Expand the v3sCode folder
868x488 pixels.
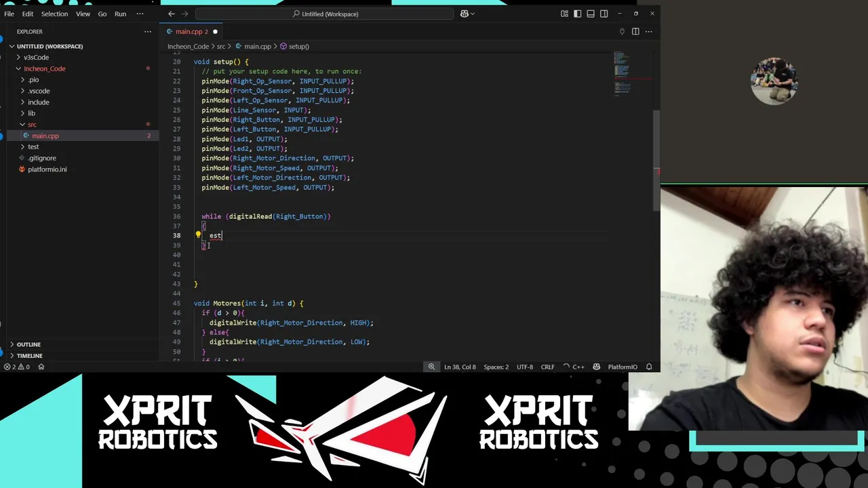point(36,57)
